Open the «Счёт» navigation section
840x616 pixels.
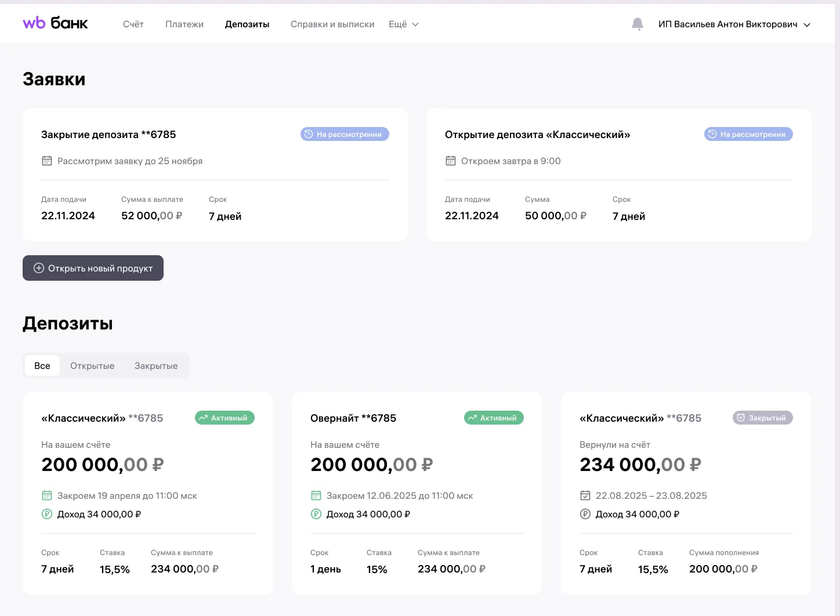click(133, 24)
